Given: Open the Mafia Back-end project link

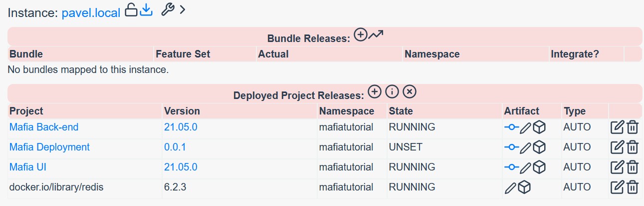Looking at the screenshot, I should pos(44,127).
